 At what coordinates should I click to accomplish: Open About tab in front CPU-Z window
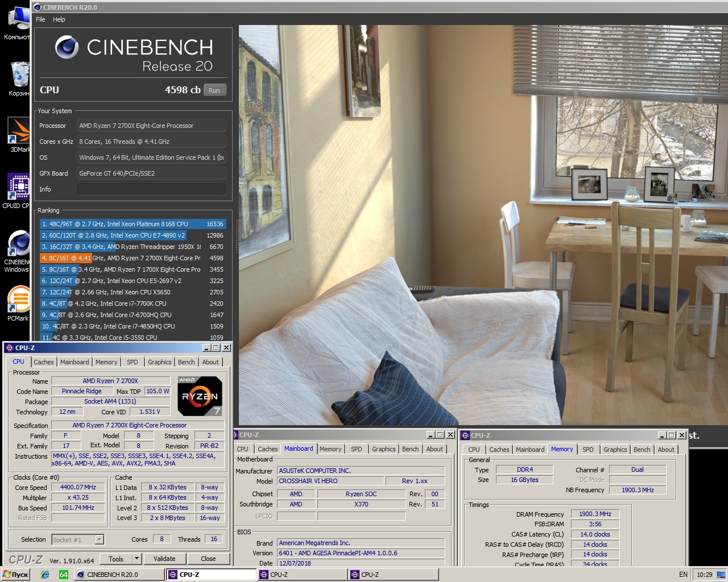point(210,362)
